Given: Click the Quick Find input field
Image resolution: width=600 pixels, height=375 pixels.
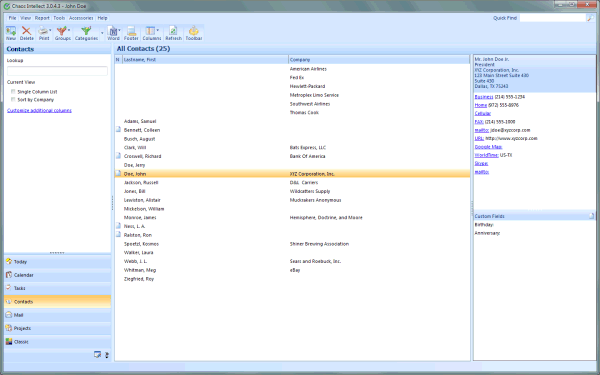Looking at the screenshot, I should pos(553,18).
